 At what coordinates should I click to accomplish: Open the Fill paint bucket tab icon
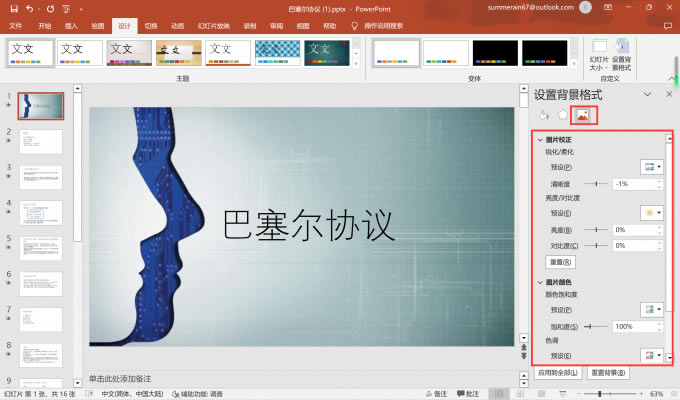pyautogui.click(x=544, y=115)
